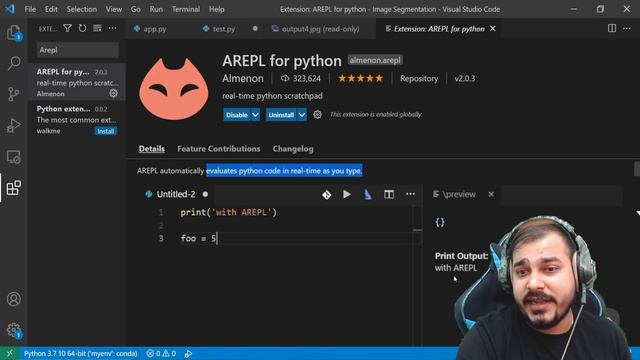Click the v2.0.3 version label

click(x=465, y=78)
